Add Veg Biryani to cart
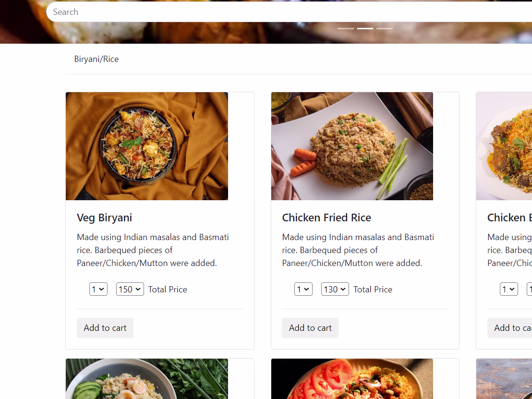 [x=105, y=328]
